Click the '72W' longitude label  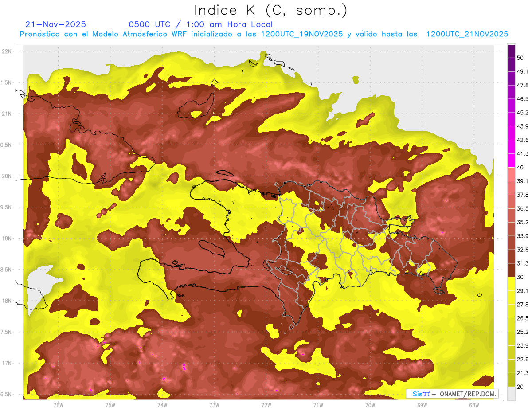pyautogui.click(x=266, y=405)
